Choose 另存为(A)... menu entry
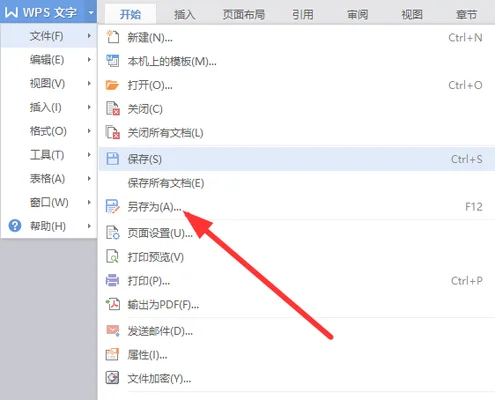Screen dimensions: 495x400 coord(297,207)
